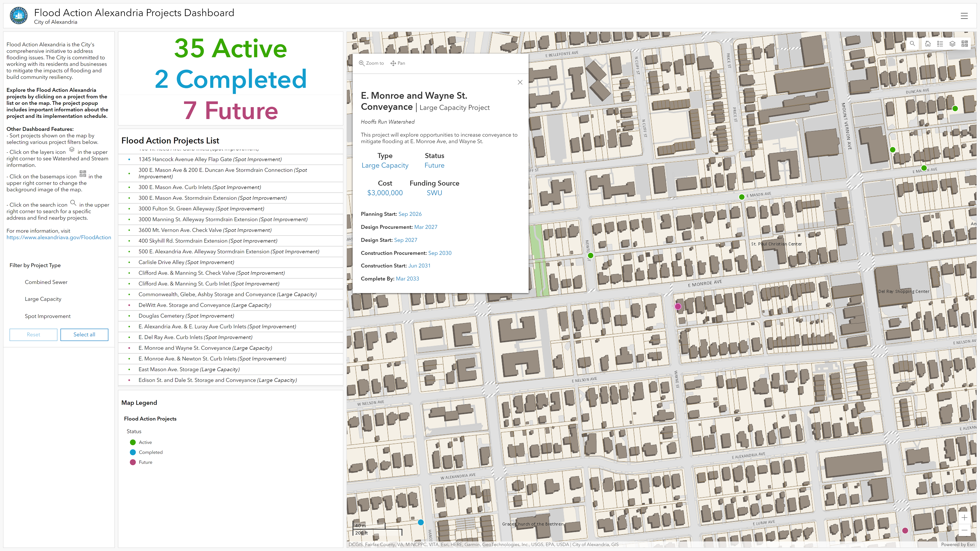Click the Construction Start Jun 2031 date
The width and height of the screenshot is (980, 551).
click(420, 266)
